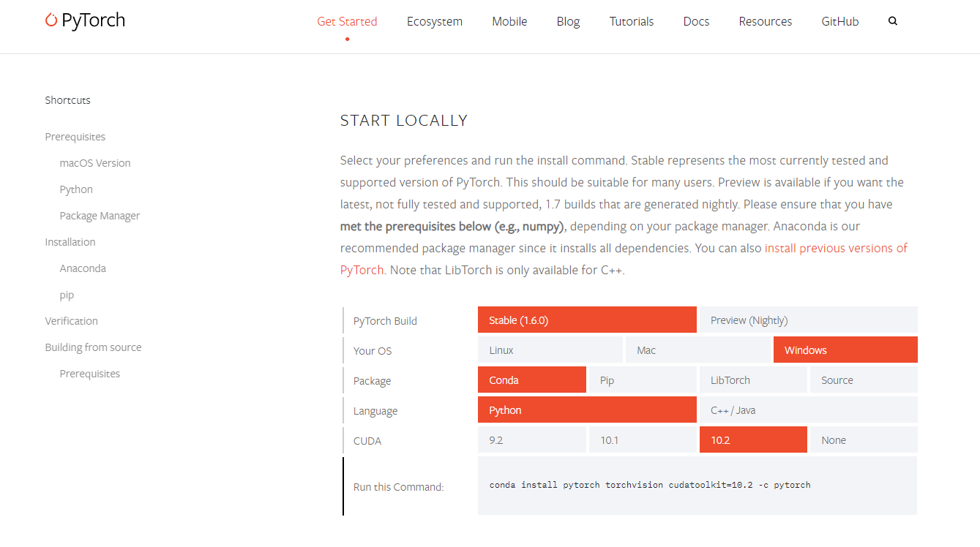Jump to Verification shortcut
Viewport: 980px width, 547px height.
[71, 321]
